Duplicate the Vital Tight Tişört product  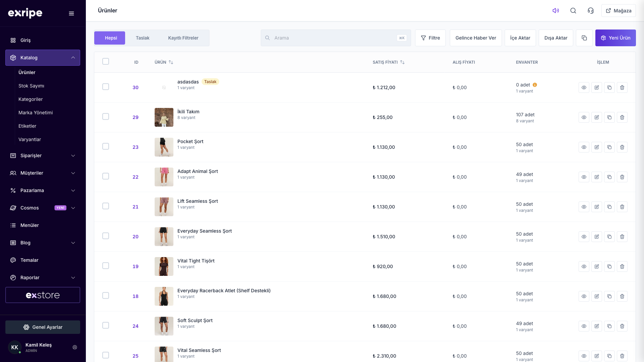609,266
